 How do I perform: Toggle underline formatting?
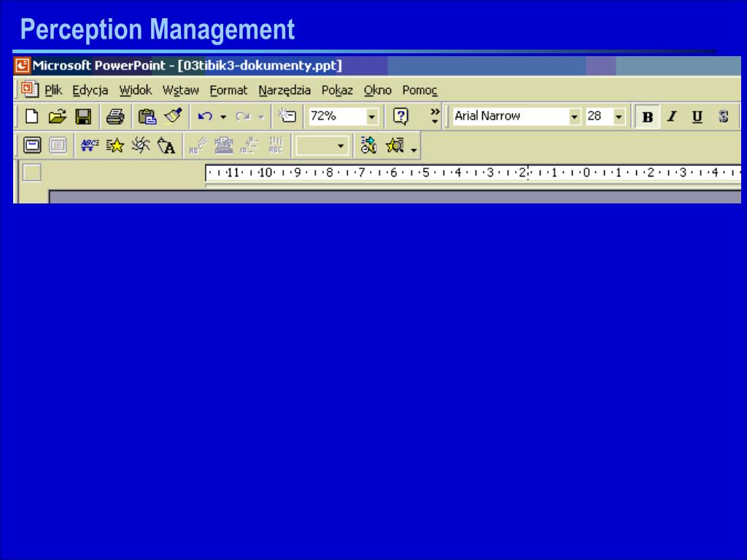click(x=697, y=117)
